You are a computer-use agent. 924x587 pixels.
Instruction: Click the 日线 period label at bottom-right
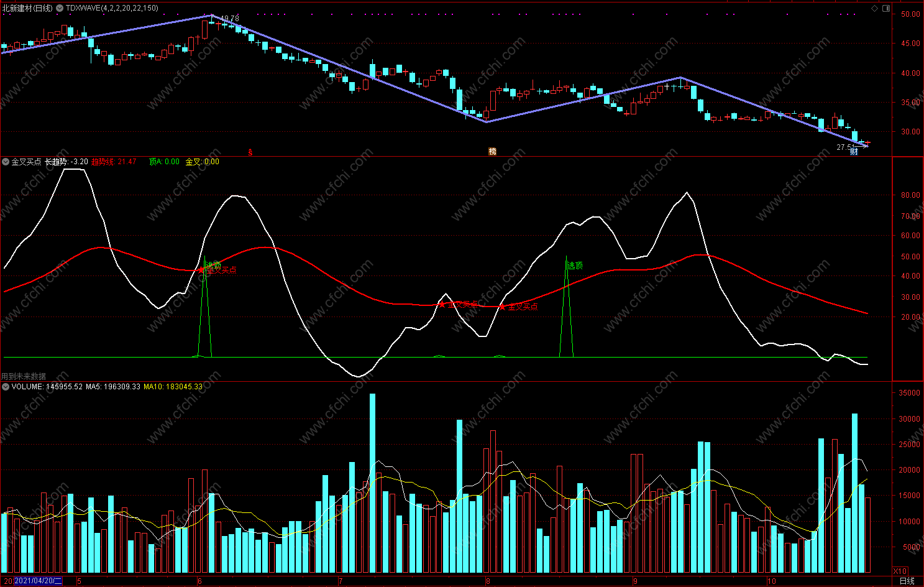tap(907, 581)
